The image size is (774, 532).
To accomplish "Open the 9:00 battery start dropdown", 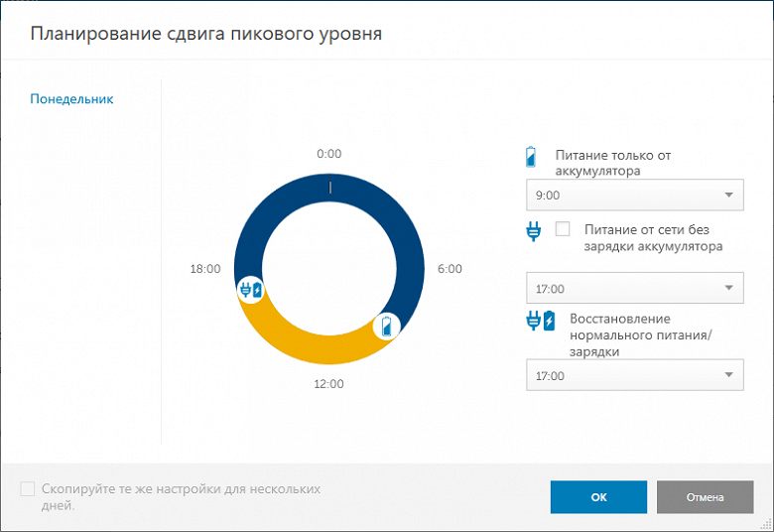I will (635, 195).
